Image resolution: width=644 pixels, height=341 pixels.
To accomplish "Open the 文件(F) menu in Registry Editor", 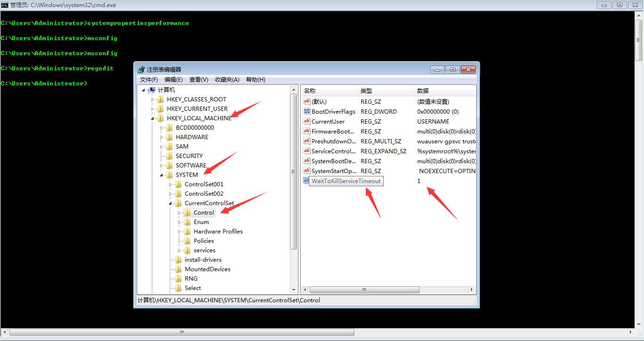I will (149, 80).
